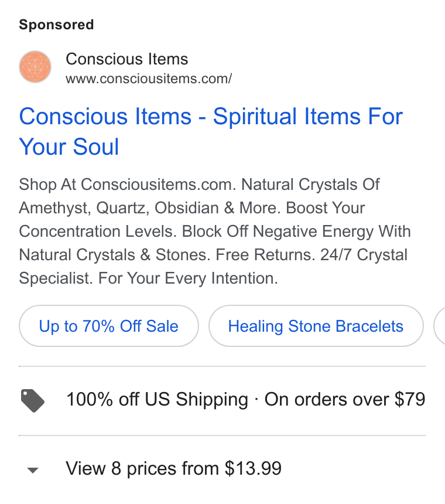Click the 'On orders over $79' text

[345, 400]
